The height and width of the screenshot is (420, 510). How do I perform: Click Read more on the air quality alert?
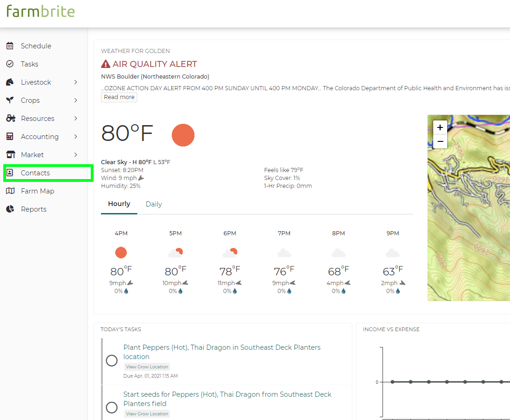coord(119,97)
